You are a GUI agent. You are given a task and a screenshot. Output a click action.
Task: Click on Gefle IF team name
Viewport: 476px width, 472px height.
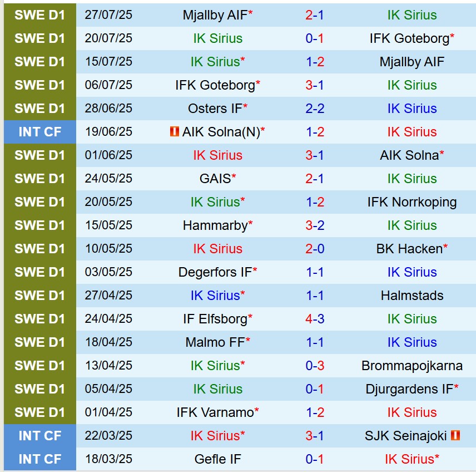pyautogui.click(x=217, y=459)
